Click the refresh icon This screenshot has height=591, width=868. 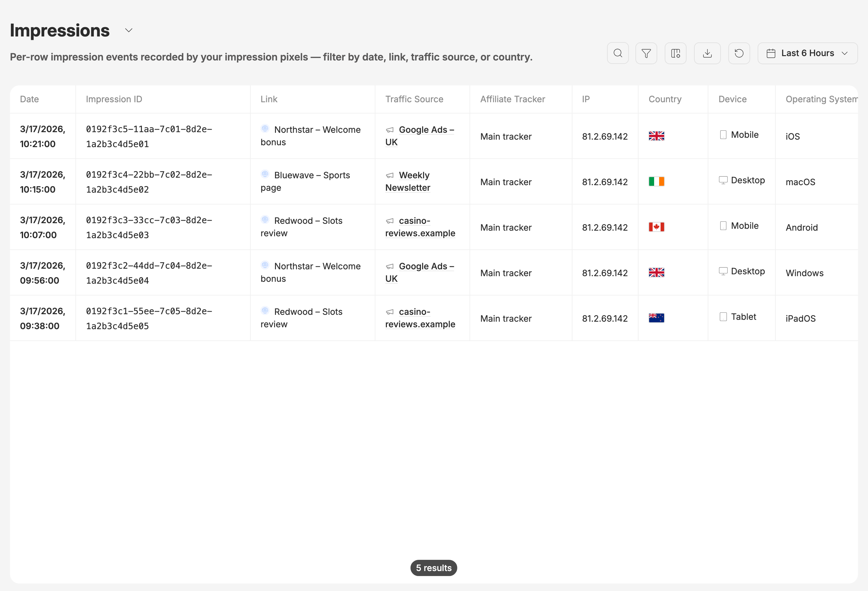point(739,53)
